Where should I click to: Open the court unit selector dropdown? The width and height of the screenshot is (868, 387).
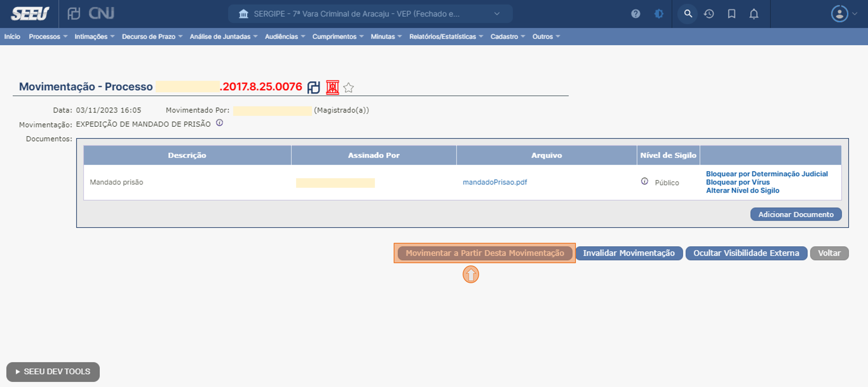point(370,14)
